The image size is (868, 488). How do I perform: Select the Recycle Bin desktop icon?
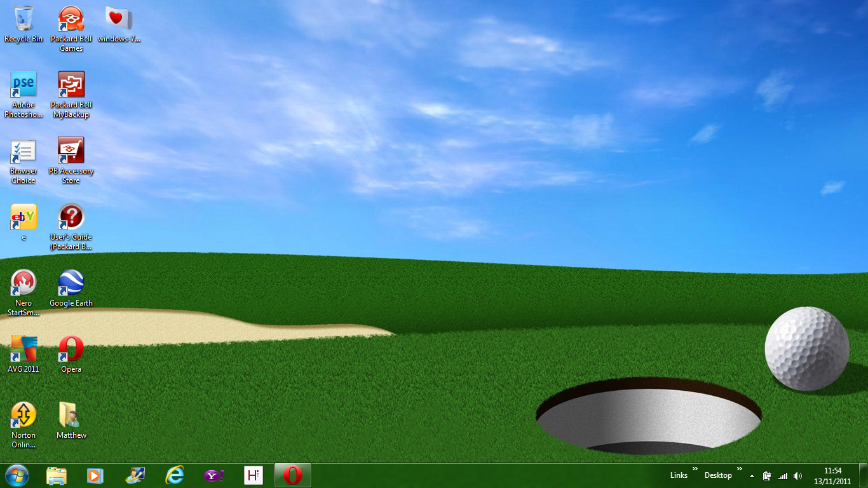tap(24, 24)
